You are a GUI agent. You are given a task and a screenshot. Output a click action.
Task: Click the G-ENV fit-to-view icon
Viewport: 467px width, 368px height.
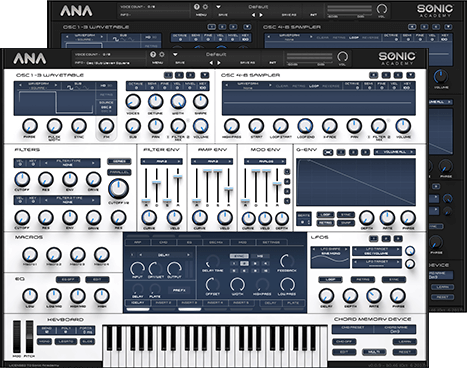click(328, 152)
